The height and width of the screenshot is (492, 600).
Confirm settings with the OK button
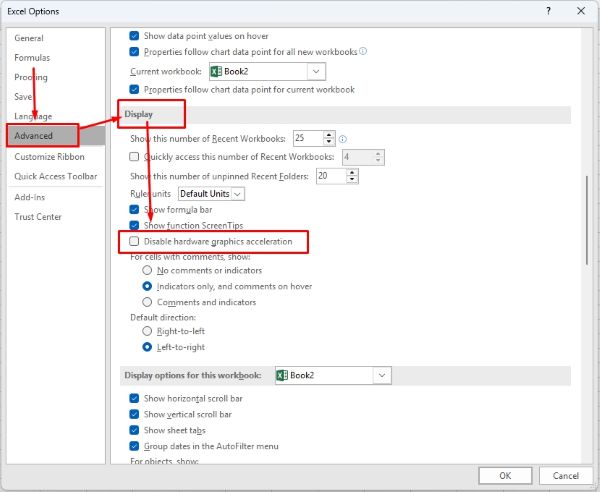tap(505, 476)
